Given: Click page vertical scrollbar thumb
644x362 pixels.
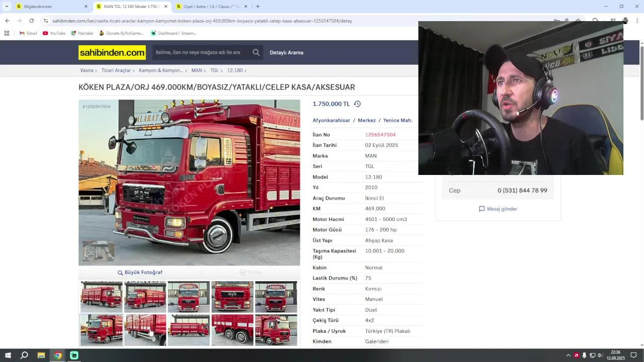Looking at the screenshot, I should tap(641, 83).
